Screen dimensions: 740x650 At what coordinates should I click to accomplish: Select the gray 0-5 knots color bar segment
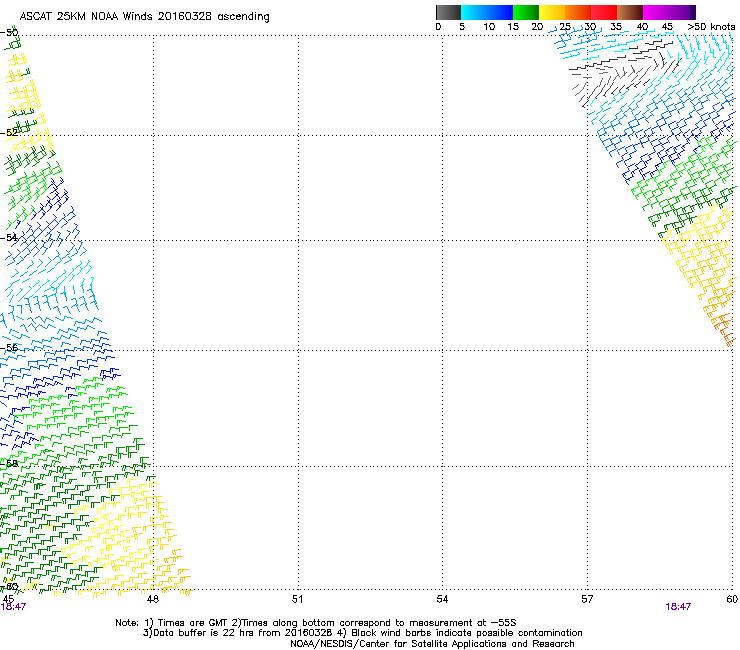448,12
